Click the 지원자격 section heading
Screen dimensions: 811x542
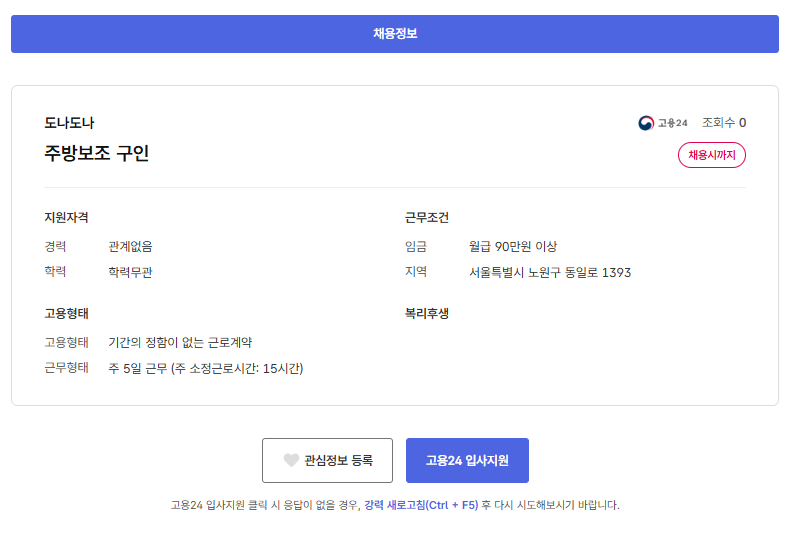68,217
